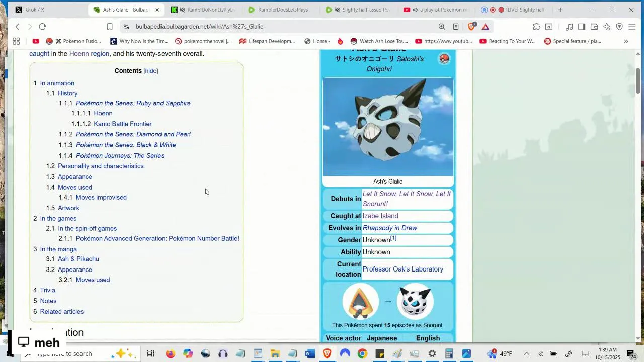The height and width of the screenshot is (362, 644).
Task: Open the media control music note icon
Action: 569,27
